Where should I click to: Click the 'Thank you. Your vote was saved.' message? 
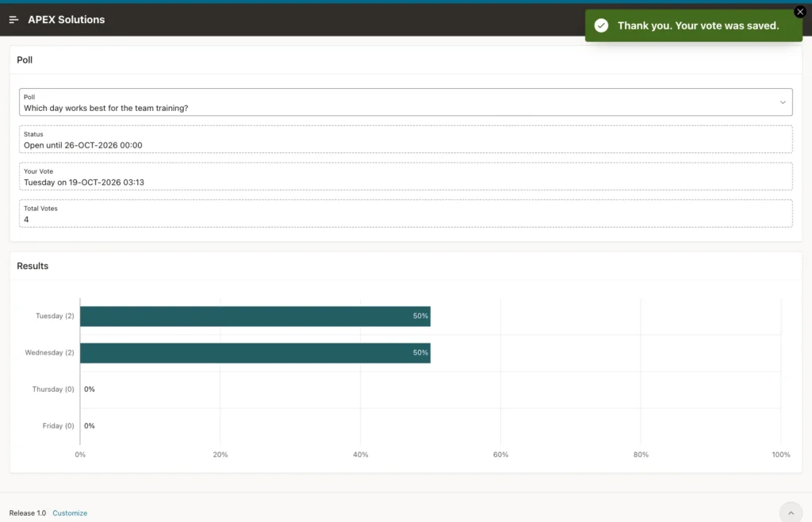698,25
